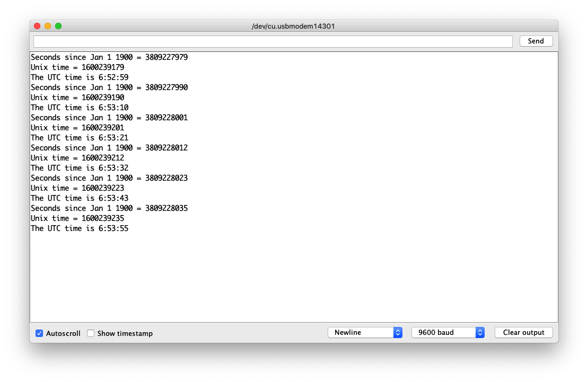Select line 'The UTC time is 6:53:32'
The height and width of the screenshot is (382, 588).
point(80,168)
